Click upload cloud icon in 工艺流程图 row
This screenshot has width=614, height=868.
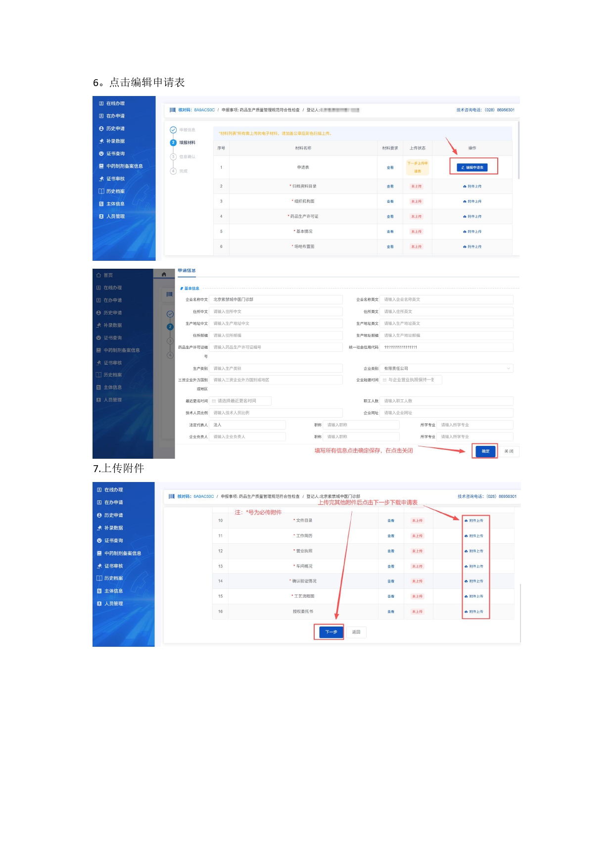(466, 596)
